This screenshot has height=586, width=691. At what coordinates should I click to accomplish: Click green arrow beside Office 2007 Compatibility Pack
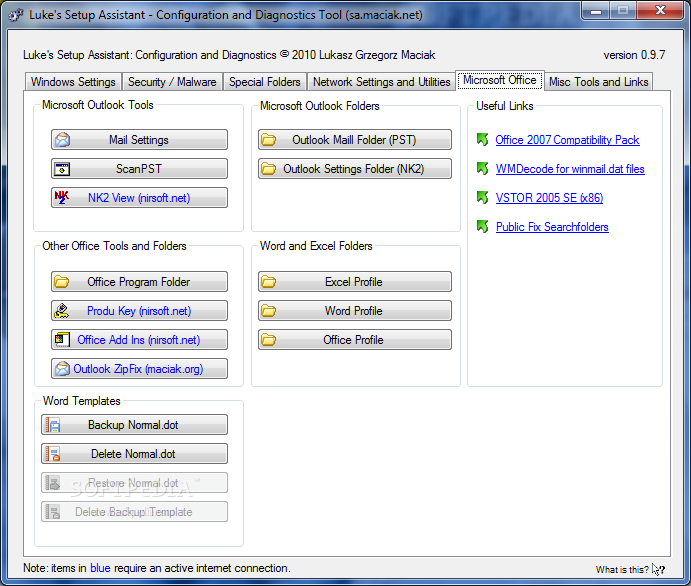[483, 140]
